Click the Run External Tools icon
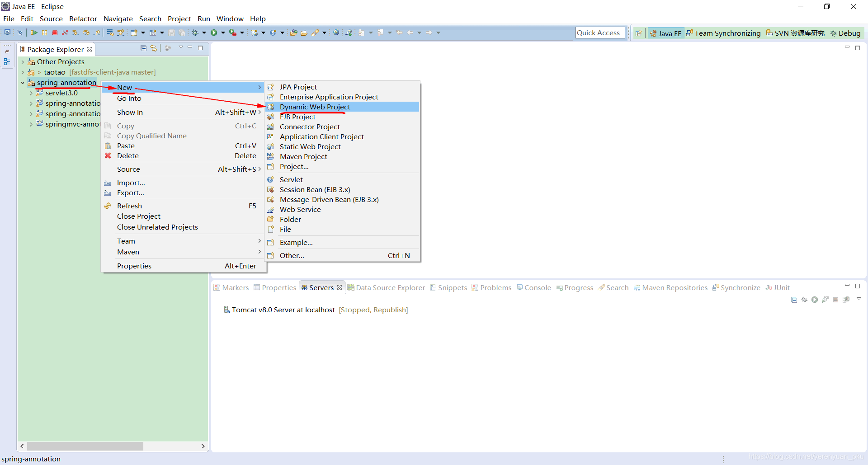Viewport: 868px width, 465px height. coord(233,33)
